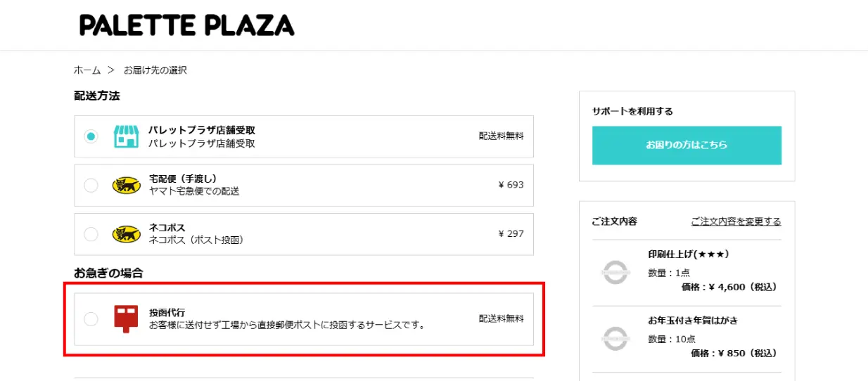
Task: Click the Palette Plaza logo
Action: [186, 25]
